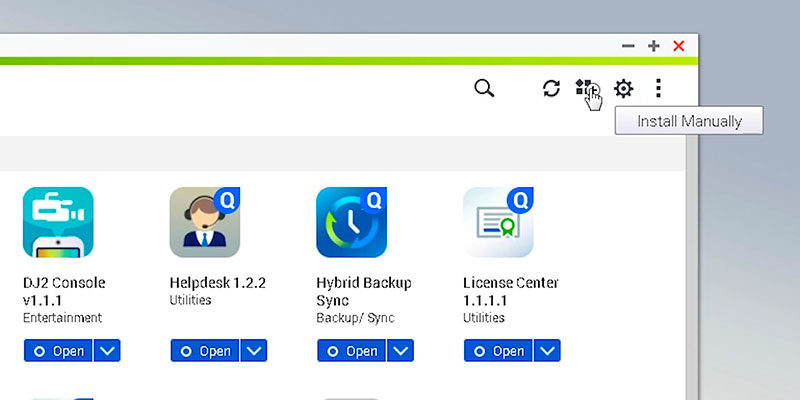
Task: Click the Hybrid Backup Sync icon
Action: 352,222
